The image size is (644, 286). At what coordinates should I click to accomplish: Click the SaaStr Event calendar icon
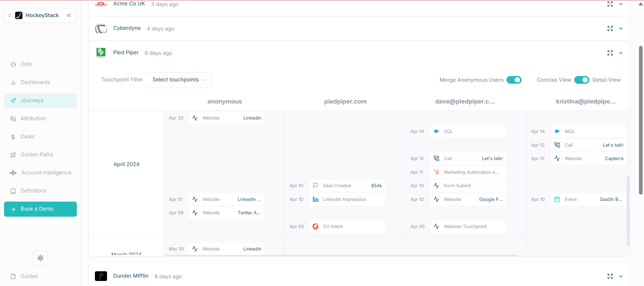(x=557, y=199)
